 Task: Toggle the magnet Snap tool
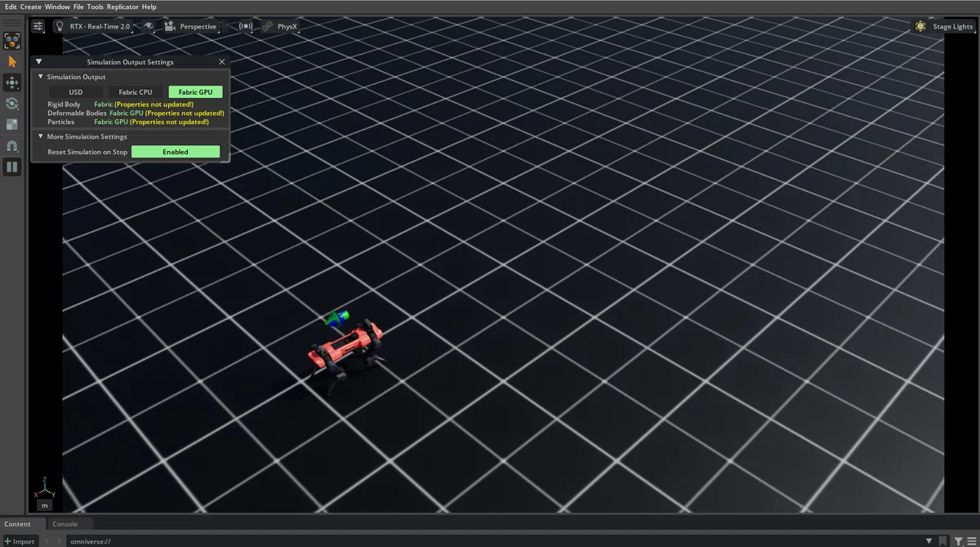point(11,146)
